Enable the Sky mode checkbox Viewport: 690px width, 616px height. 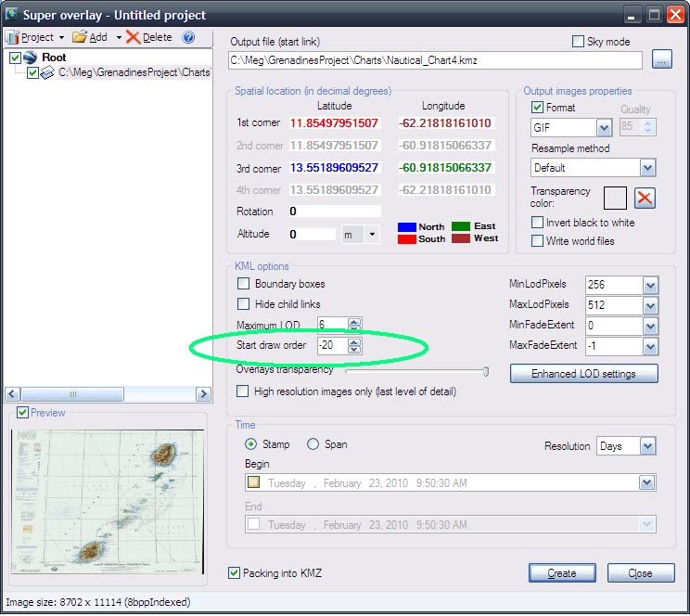tap(578, 42)
